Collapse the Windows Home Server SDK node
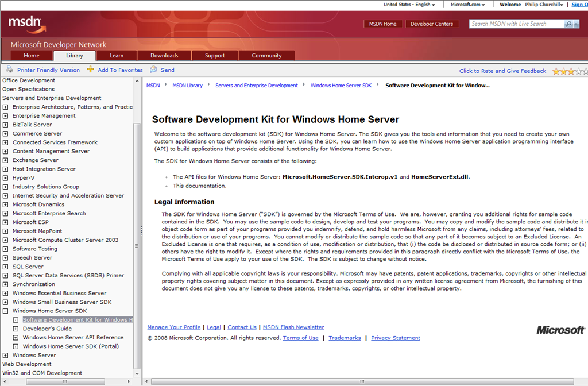The height and width of the screenshot is (386, 588). coord(5,311)
